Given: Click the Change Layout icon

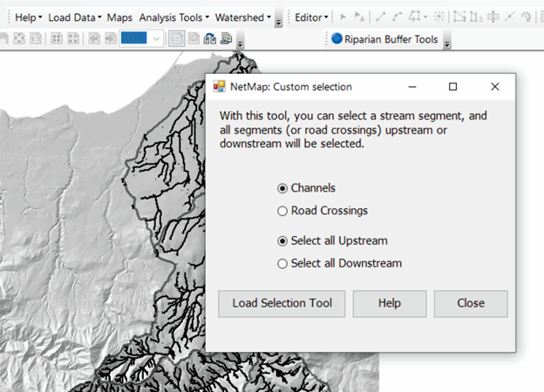Looking at the screenshot, I should tap(210, 38).
